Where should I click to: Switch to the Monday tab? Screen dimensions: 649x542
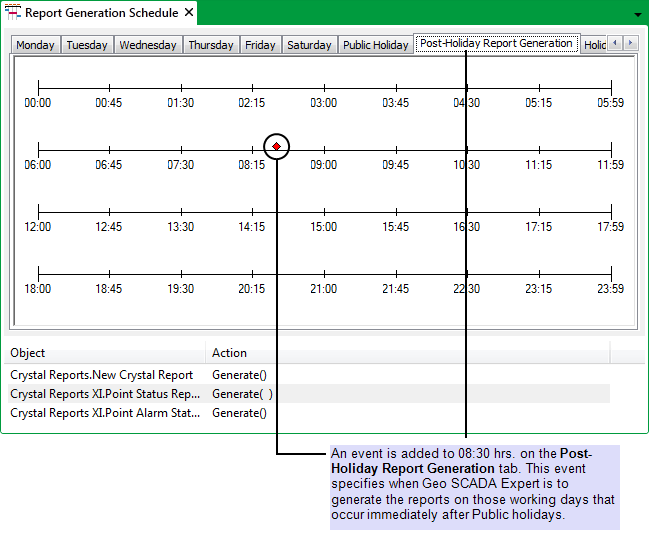point(36,45)
